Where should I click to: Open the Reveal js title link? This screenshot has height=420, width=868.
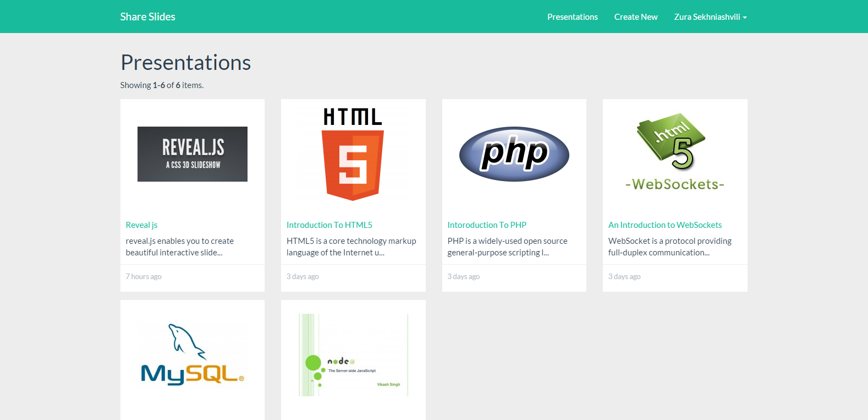click(x=141, y=225)
